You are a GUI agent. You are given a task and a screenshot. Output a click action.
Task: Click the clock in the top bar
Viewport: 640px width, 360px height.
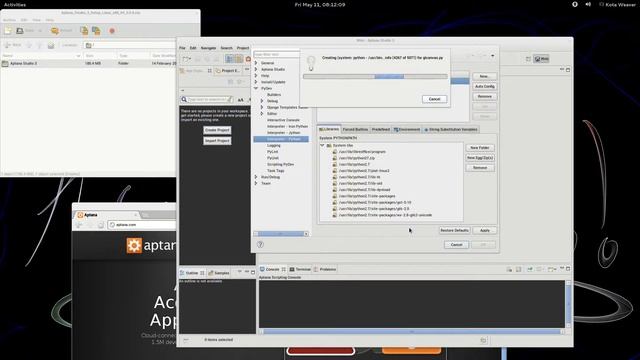point(320,4)
